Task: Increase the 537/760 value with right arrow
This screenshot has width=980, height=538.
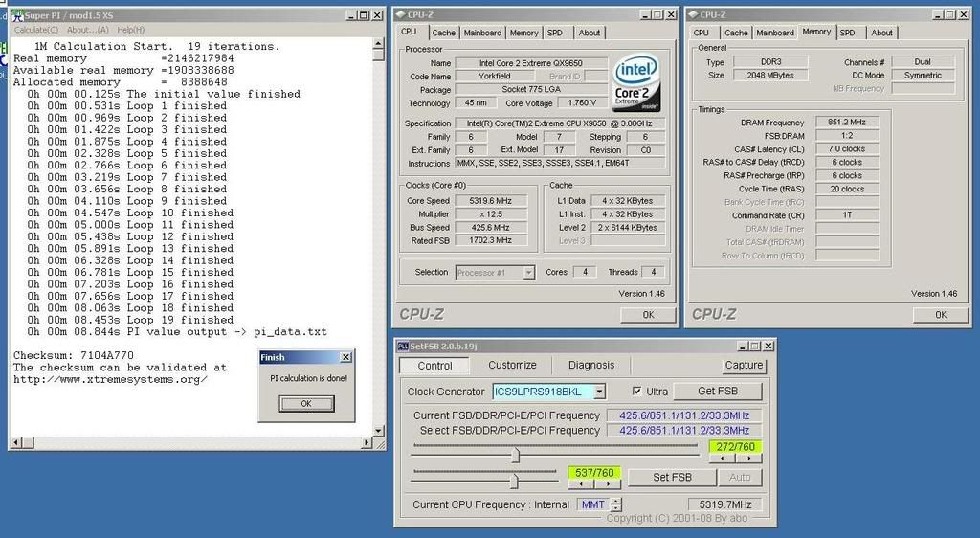Action: [x=608, y=483]
